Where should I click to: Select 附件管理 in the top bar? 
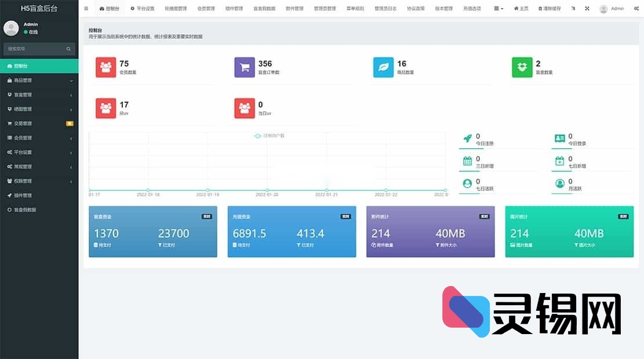coord(294,8)
